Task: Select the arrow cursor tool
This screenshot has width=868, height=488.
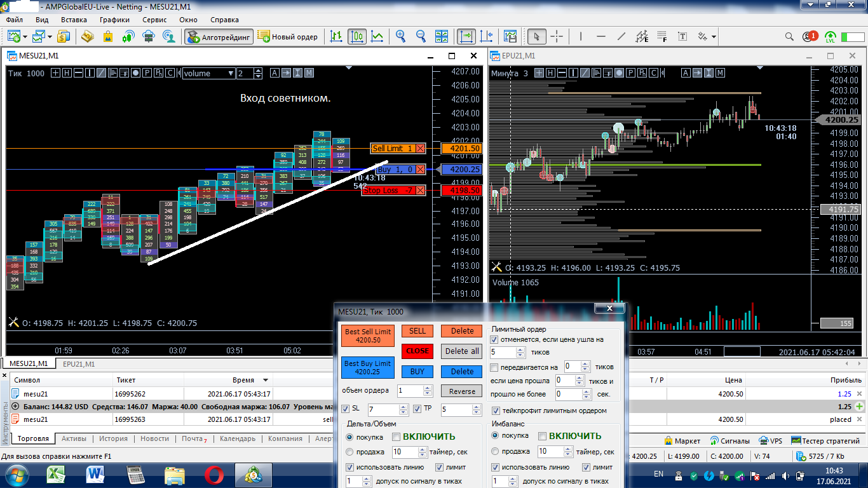Action: [x=537, y=36]
